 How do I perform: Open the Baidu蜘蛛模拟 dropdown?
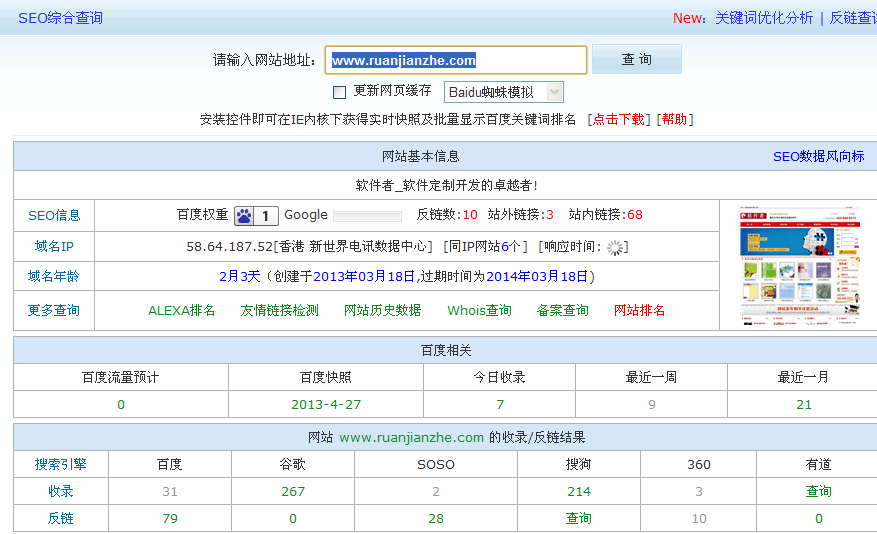503,92
